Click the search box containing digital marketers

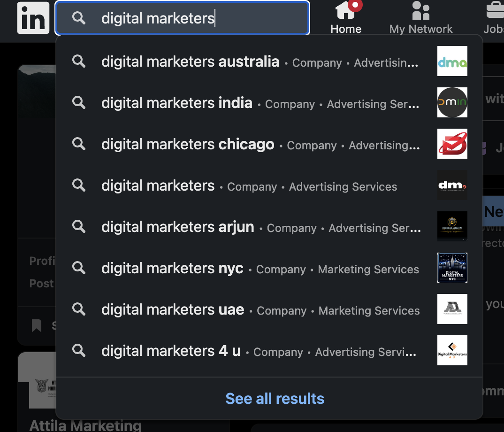(182, 18)
